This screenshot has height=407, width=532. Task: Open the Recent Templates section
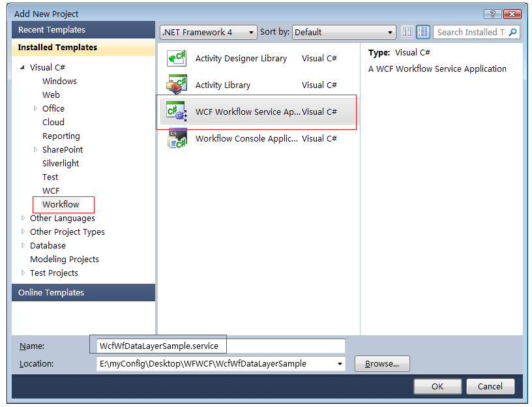[83, 29]
